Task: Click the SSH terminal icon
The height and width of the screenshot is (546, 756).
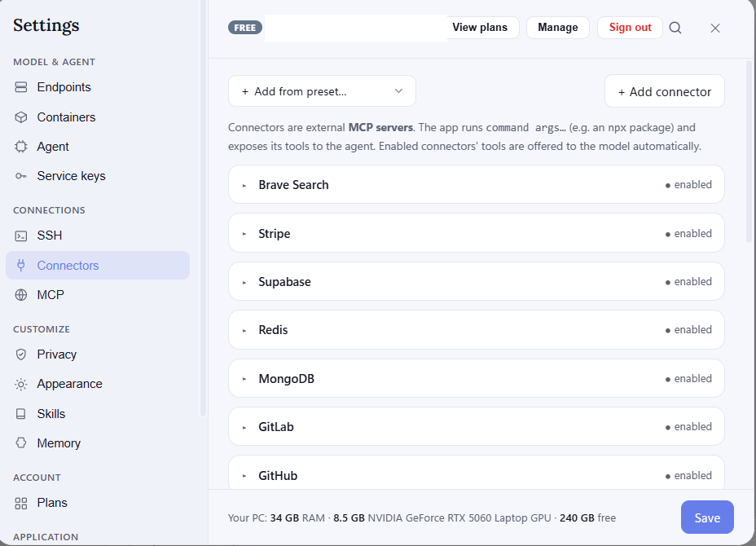Action: click(x=20, y=236)
